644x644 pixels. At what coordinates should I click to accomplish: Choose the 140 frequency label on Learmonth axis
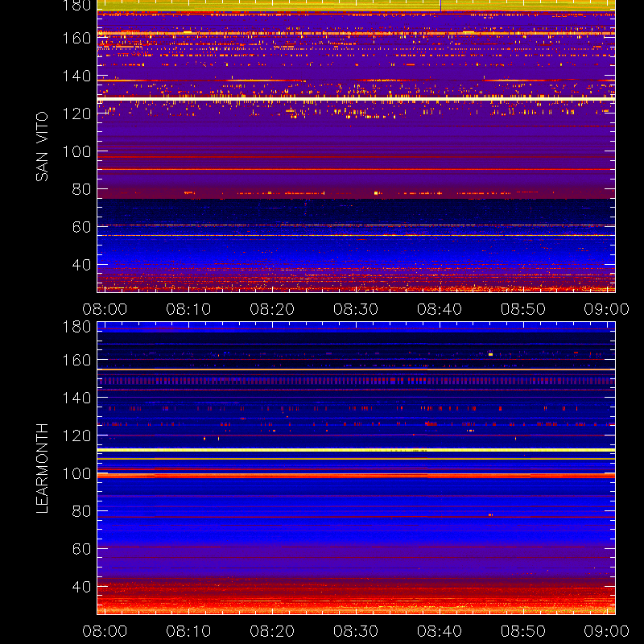(76, 398)
